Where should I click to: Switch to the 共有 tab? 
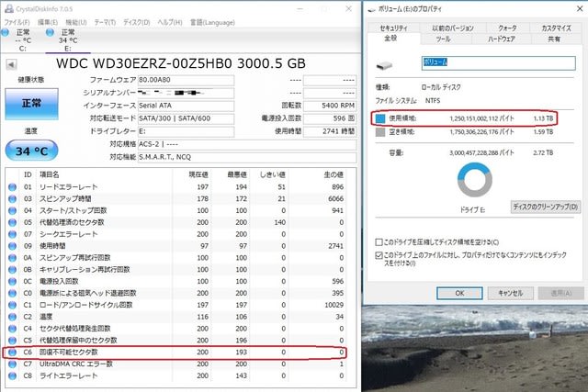[554, 39]
